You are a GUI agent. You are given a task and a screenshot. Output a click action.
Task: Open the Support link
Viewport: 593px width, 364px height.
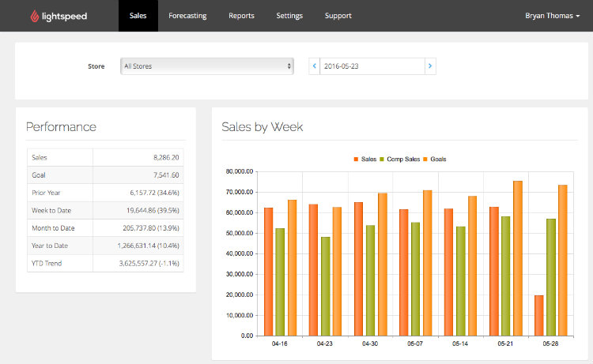click(x=338, y=16)
